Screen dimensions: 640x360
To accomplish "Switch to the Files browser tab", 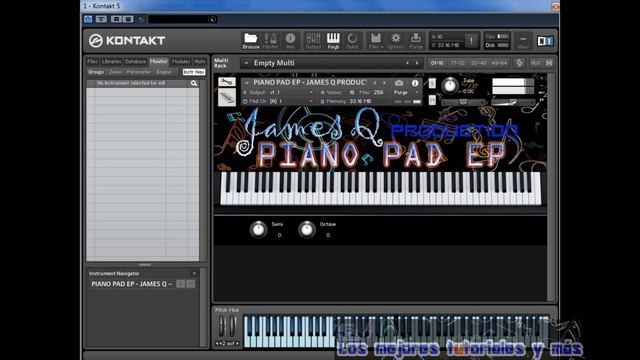I will pos(92,62).
